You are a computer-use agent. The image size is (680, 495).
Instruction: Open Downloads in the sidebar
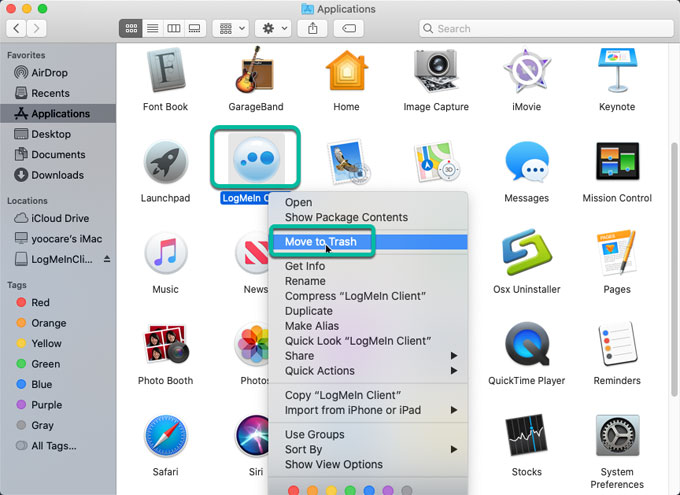click(58, 175)
